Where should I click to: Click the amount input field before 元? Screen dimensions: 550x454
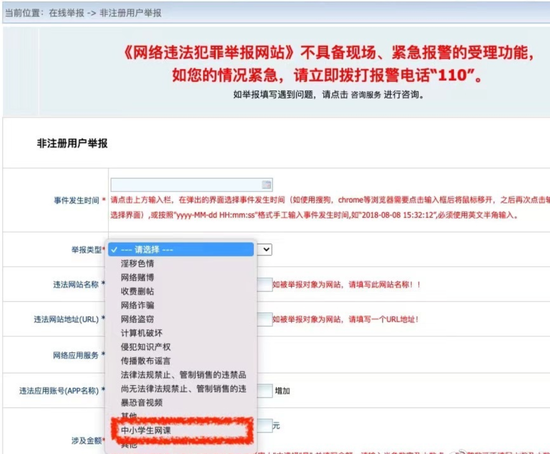coord(264,425)
